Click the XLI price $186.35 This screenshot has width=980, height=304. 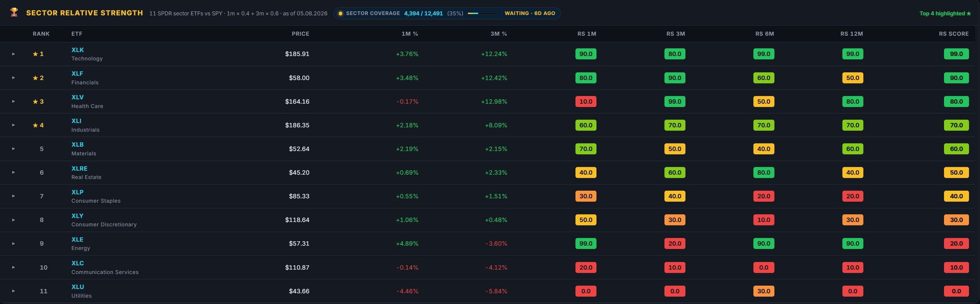point(297,125)
